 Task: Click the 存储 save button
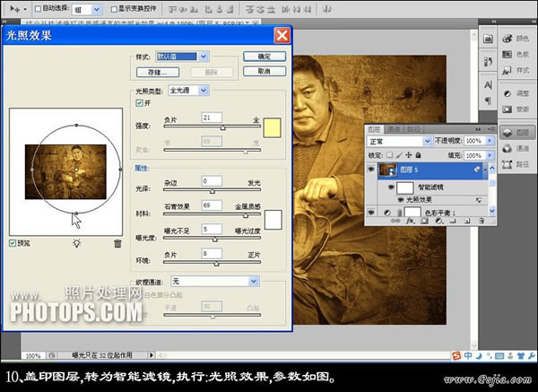[158, 72]
